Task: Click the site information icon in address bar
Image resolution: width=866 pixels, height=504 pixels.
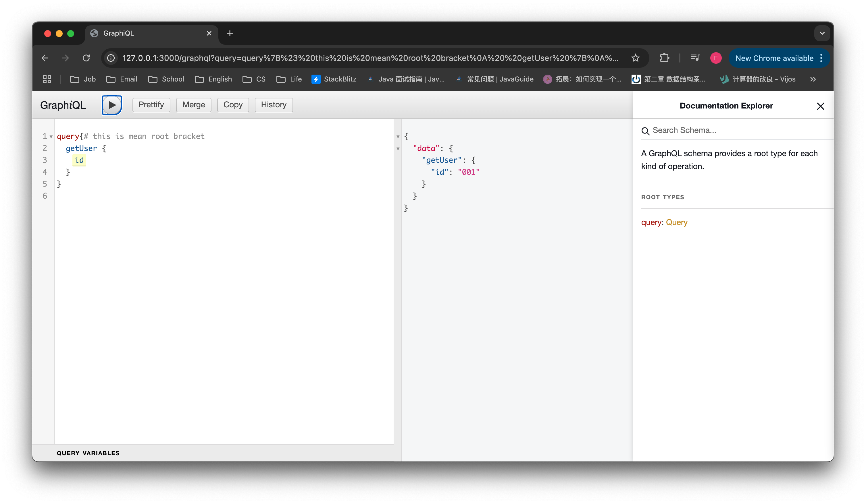Action: (111, 58)
